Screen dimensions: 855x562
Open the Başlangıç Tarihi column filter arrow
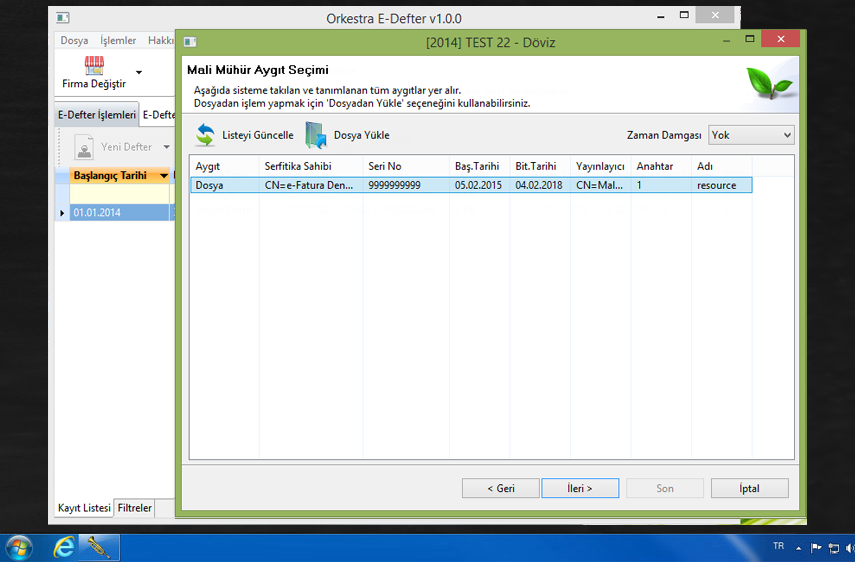pos(164,176)
